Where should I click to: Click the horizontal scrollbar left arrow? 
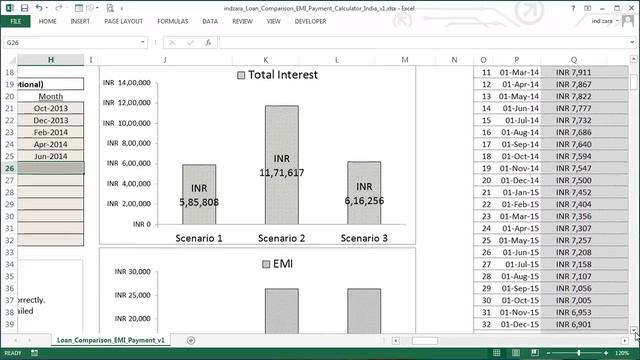pyautogui.click(x=396, y=340)
